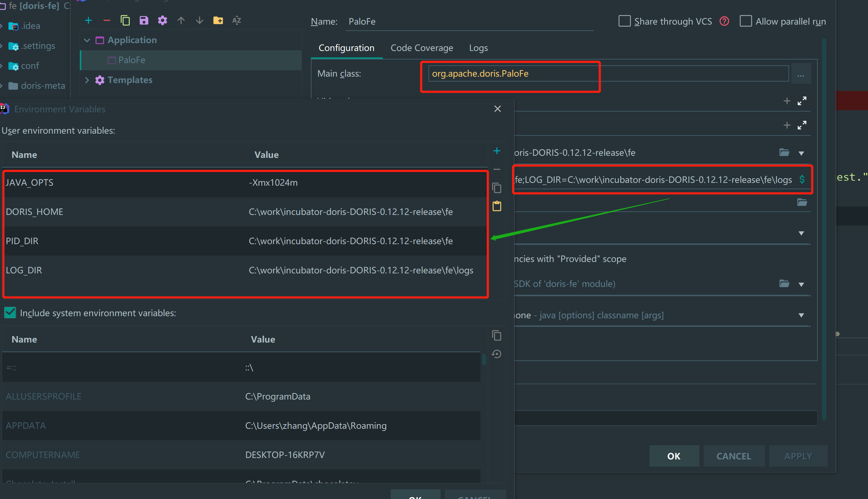Uncheck Include system environment variables
The height and width of the screenshot is (499, 868).
click(x=10, y=313)
